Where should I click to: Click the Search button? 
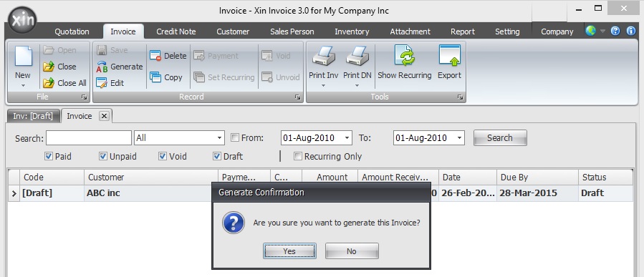coord(500,138)
